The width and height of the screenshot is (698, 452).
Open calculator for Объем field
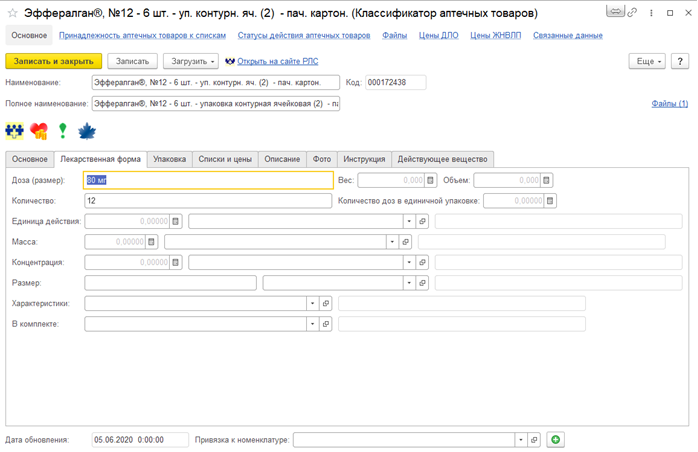click(546, 180)
